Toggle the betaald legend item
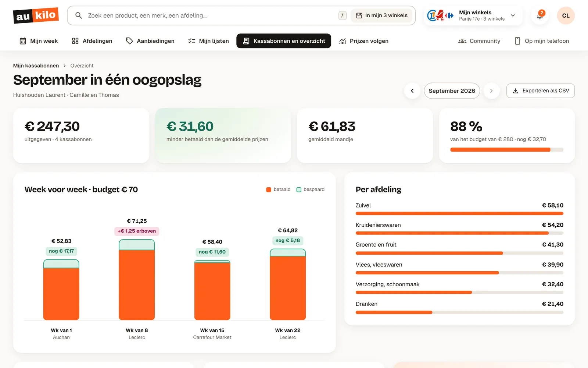 pyautogui.click(x=278, y=190)
